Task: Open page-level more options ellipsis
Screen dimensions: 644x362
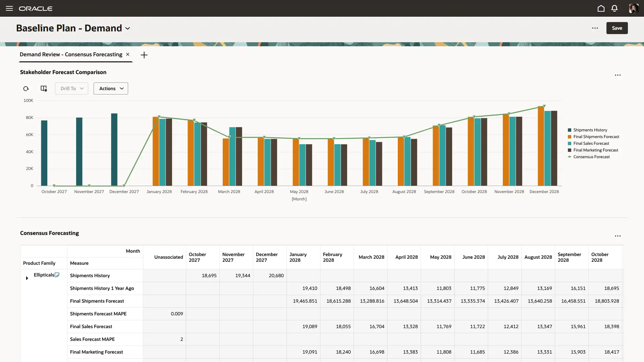Action: (x=595, y=28)
